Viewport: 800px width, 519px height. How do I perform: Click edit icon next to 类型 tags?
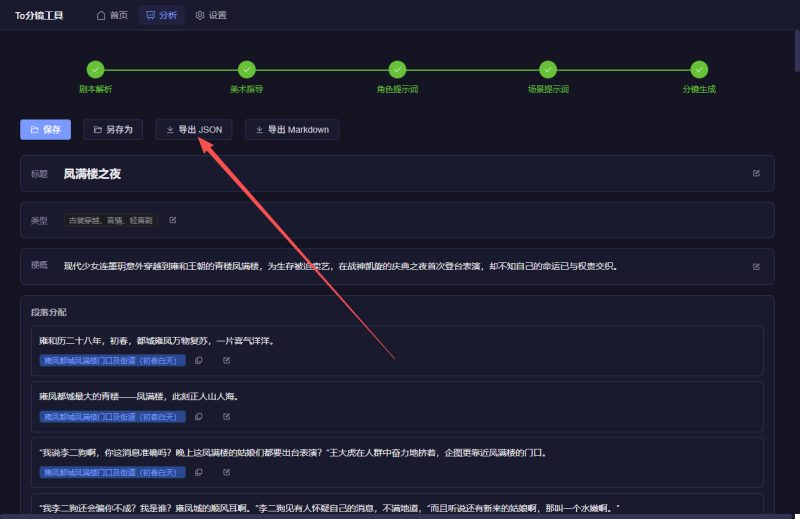pos(173,219)
